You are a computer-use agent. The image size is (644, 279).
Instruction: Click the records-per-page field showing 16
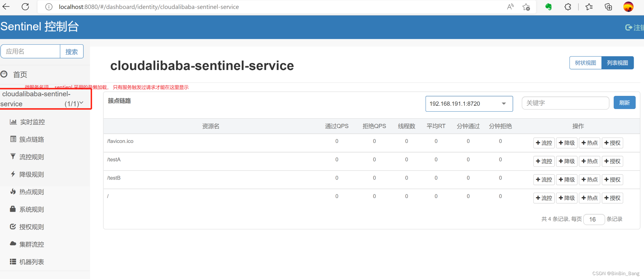pyautogui.click(x=594, y=219)
